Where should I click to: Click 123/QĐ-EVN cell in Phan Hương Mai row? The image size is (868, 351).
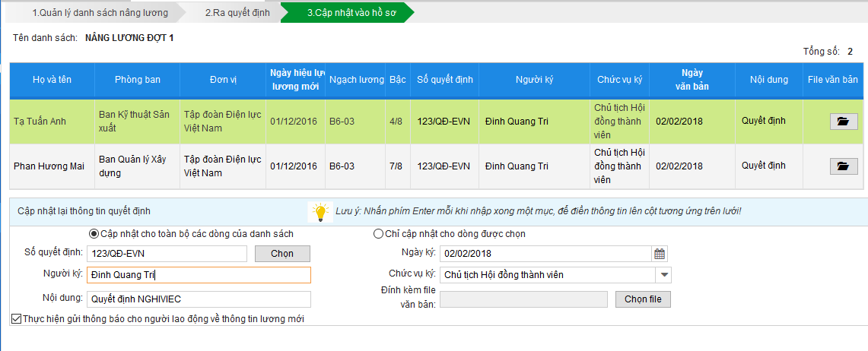pyautogui.click(x=444, y=166)
